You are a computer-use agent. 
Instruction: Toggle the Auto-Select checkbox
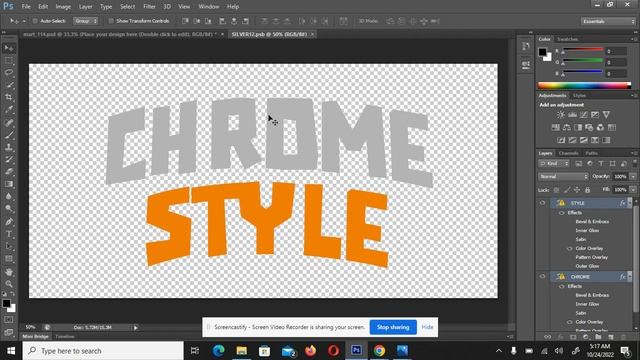tap(35, 21)
